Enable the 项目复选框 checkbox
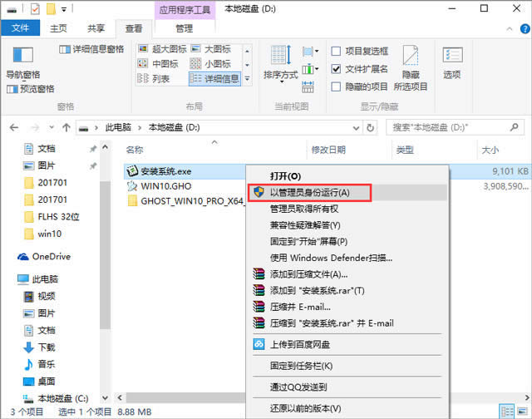 pyautogui.click(x=337, y=51)
